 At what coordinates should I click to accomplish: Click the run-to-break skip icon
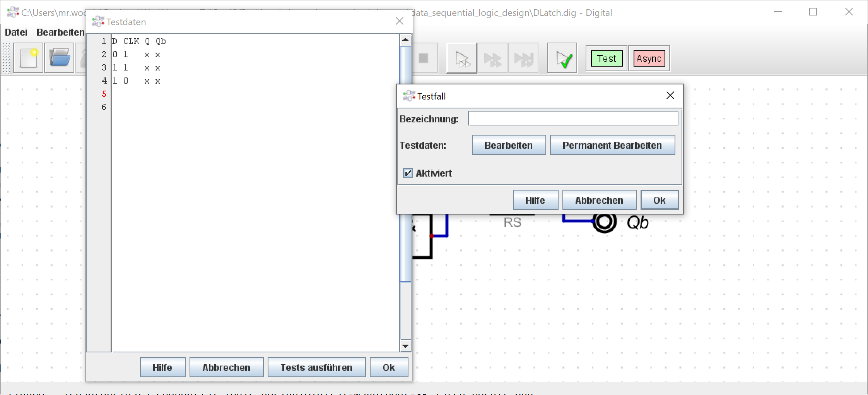(x=523, y=58)
